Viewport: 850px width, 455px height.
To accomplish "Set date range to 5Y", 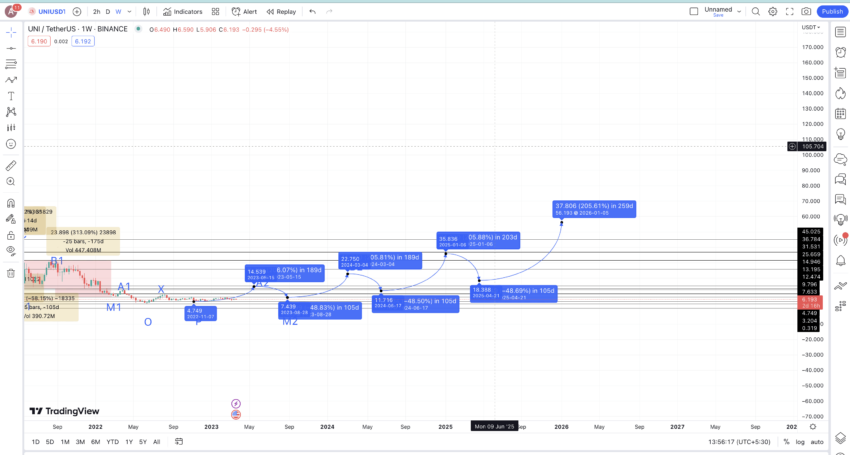I will click(143, 442).
